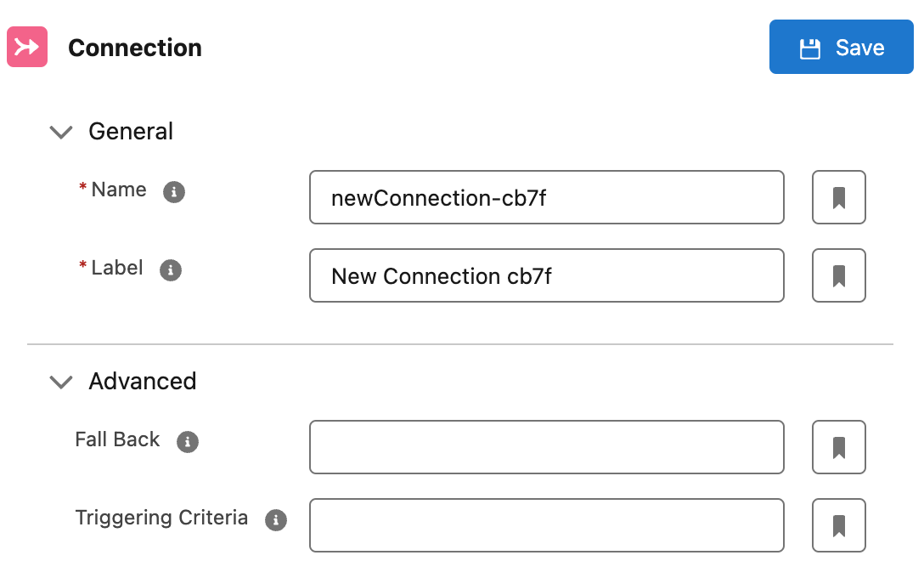Show the info tooltip beside Fall Back
Image resolution: width=924 pixels, height=578 pixels.
(x=188, y=441)
